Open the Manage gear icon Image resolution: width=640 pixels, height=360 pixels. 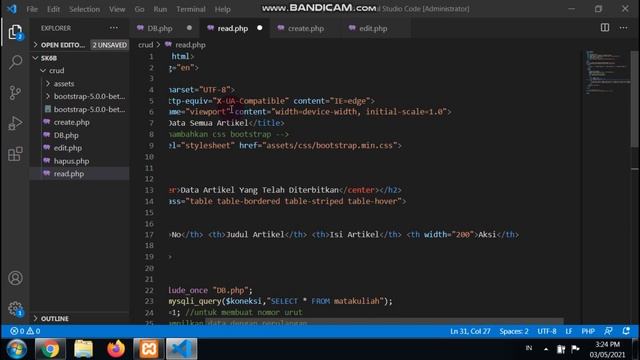pyautogui.click(x=15, y=309)
